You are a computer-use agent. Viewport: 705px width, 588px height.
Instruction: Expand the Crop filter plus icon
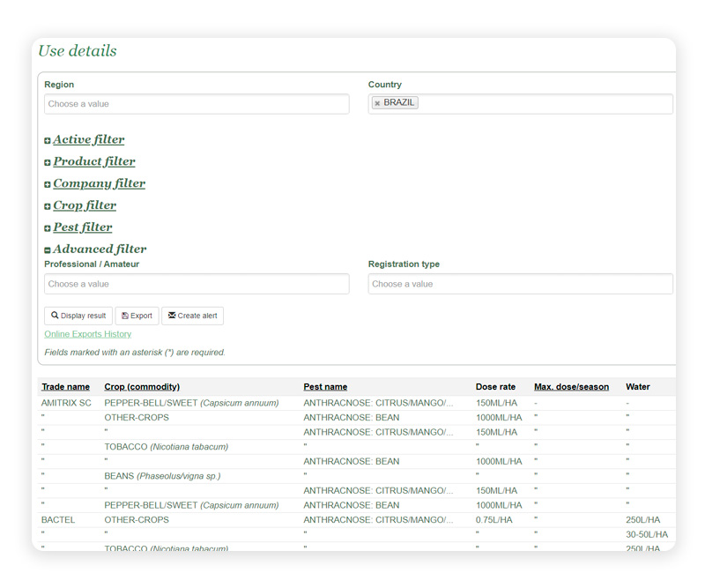48,206
